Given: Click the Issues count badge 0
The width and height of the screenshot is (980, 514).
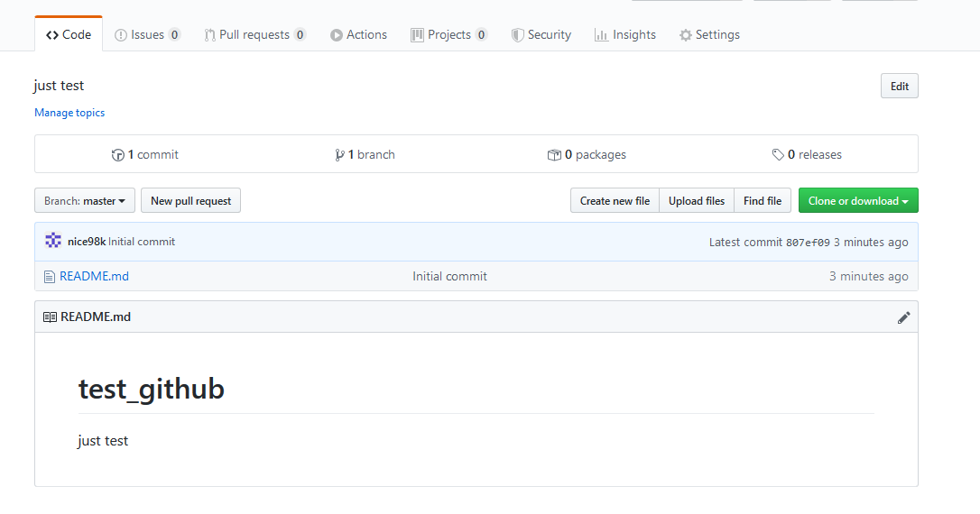Looking at the screenshot, I should [174, 35].
